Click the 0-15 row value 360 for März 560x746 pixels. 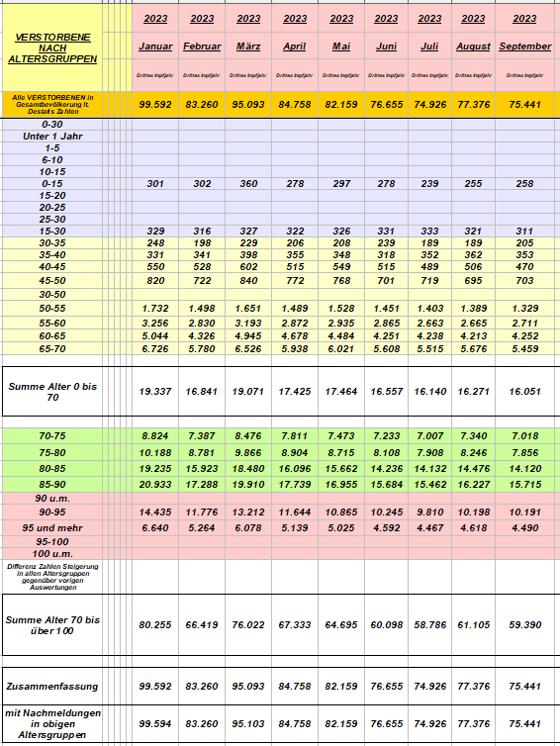tap(248, 184)
